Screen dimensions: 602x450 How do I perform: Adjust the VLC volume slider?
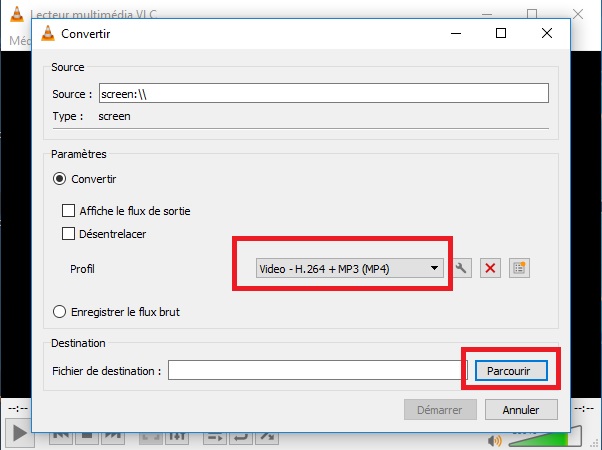[x=545, y=437]
